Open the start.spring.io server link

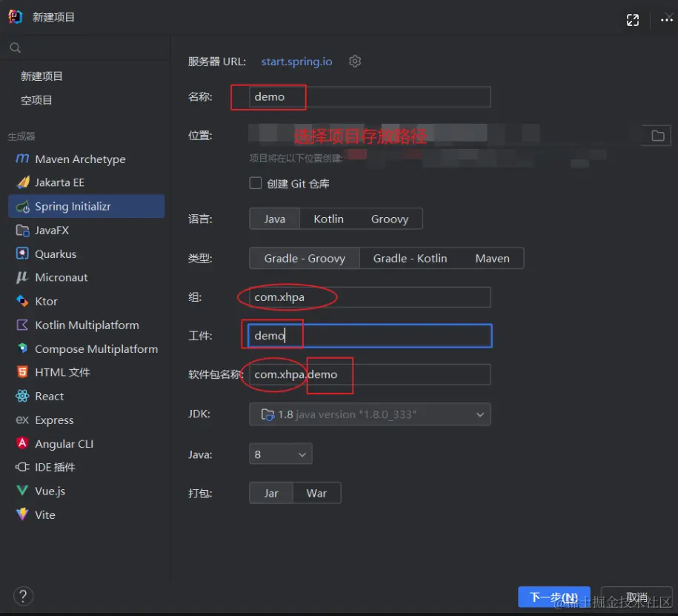pyautogui.click(x=296, y=62)
